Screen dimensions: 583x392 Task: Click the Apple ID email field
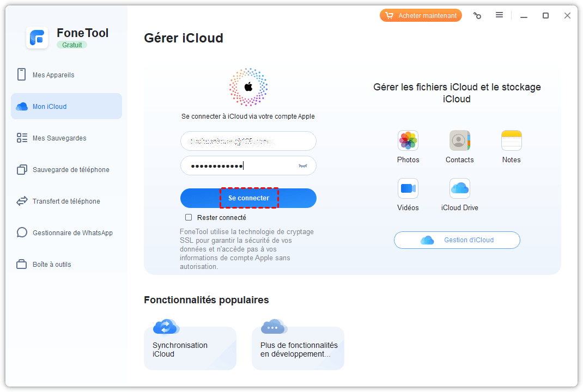point(248,141)
